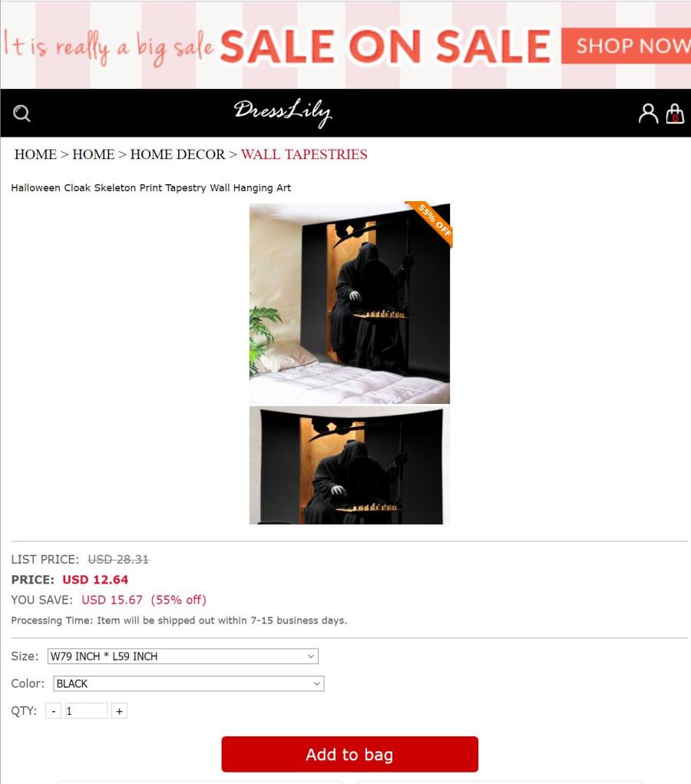The width and height of the screenshot is (691, 784).
Task: Go to second HOME breadcrumb
Action: tap(94, 154)
